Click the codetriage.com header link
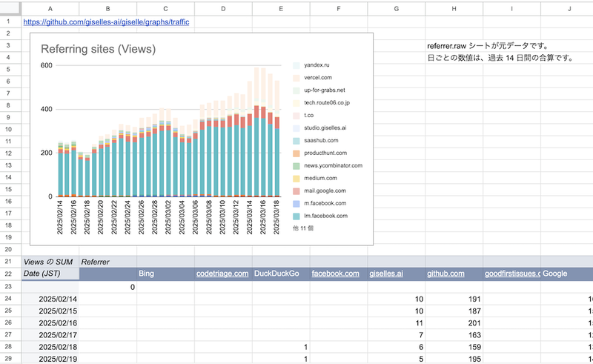593x364 pixels. 222,274
